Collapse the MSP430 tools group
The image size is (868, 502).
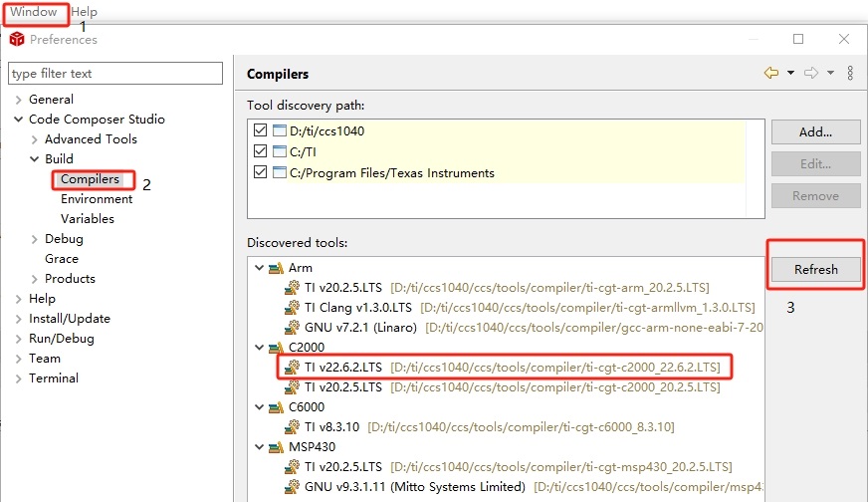(x=259, y=447)
